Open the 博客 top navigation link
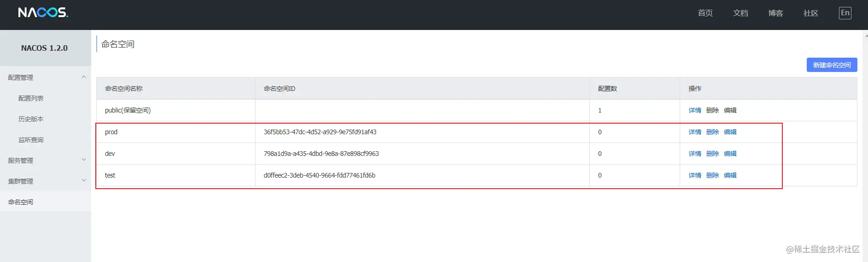This screenshot has width=868, height=262. 775,13
